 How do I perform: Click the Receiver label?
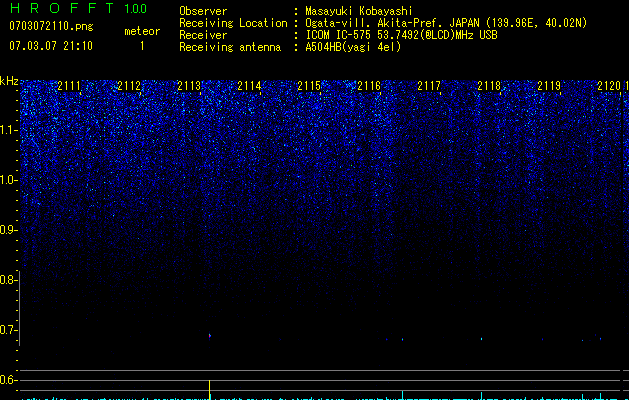click(203, 35)
